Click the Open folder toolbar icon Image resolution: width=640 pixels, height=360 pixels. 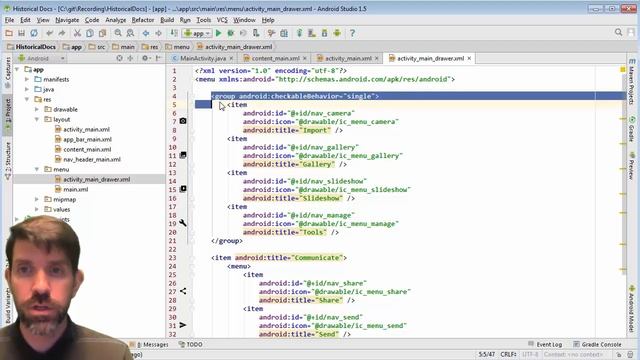(9, 33)
